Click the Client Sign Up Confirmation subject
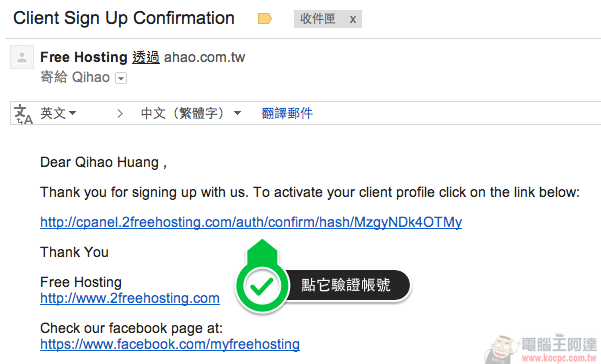 click(124, 18)
